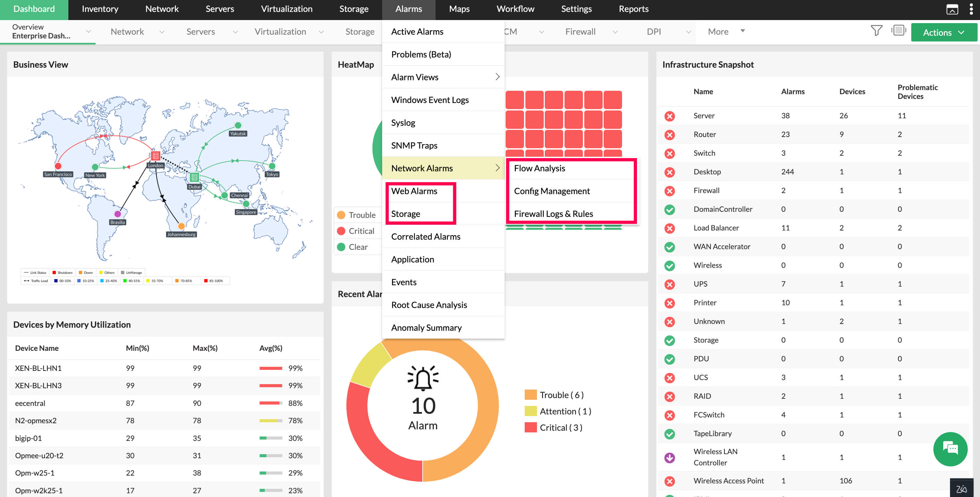The image size is (980, 497).
Task: Click the New York node on map
Action: (x=95, y=167)
